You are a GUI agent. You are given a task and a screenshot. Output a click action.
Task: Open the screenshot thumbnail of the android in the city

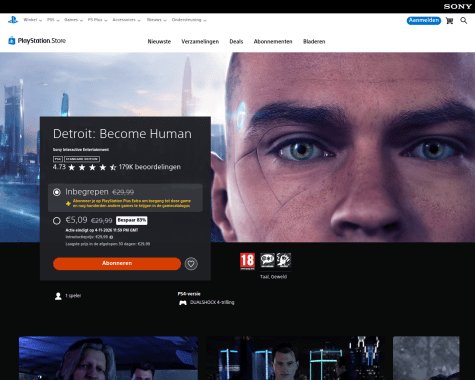pos(295,358)
